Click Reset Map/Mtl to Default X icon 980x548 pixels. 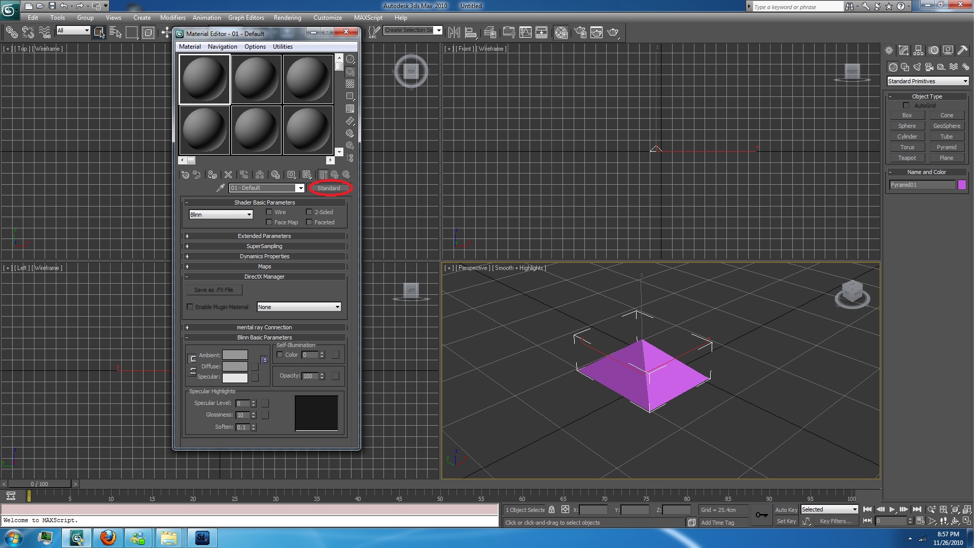pyautogui.click(x=228, y=175)
